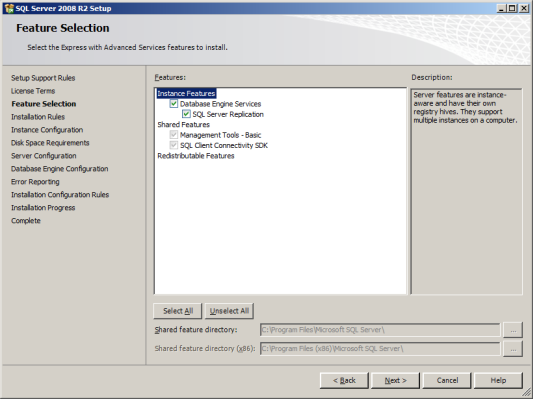Maximize the Setup window
Screen dimensions: 533x399
point(511,8)
